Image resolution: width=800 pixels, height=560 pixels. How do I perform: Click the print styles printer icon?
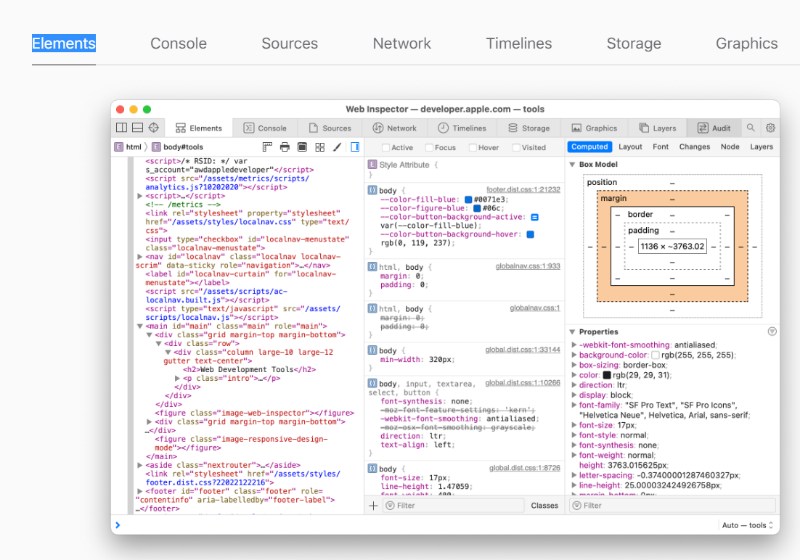(285, 147)
